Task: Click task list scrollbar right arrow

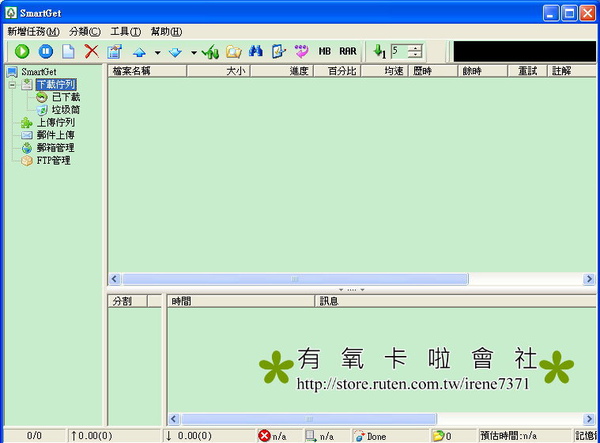Action: pyautogui.click(x=589, y=279)
